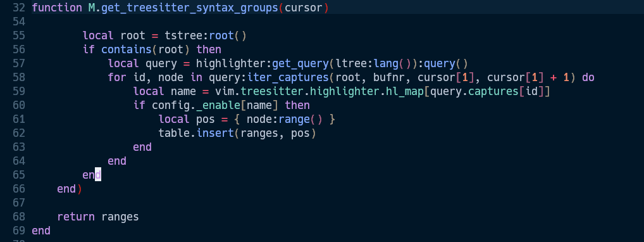Click line number 32 in gutter
This screenshot has width=644, height=242.
[19, 8]
